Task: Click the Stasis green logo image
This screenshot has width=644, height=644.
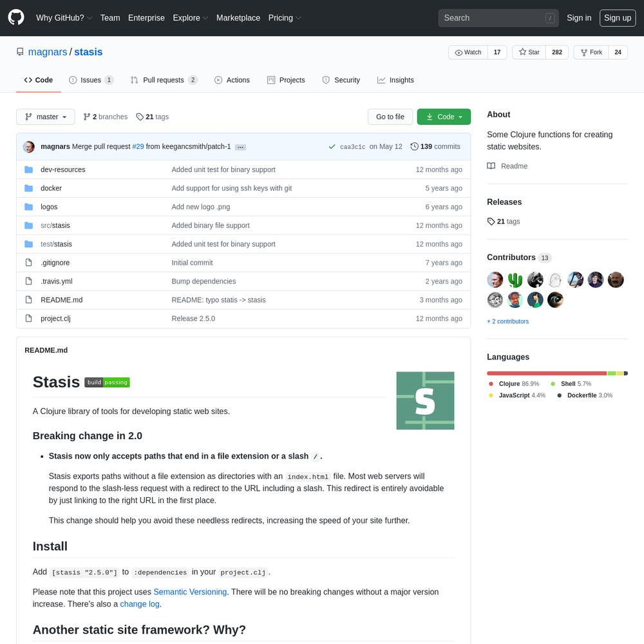Action: [425, 401]
